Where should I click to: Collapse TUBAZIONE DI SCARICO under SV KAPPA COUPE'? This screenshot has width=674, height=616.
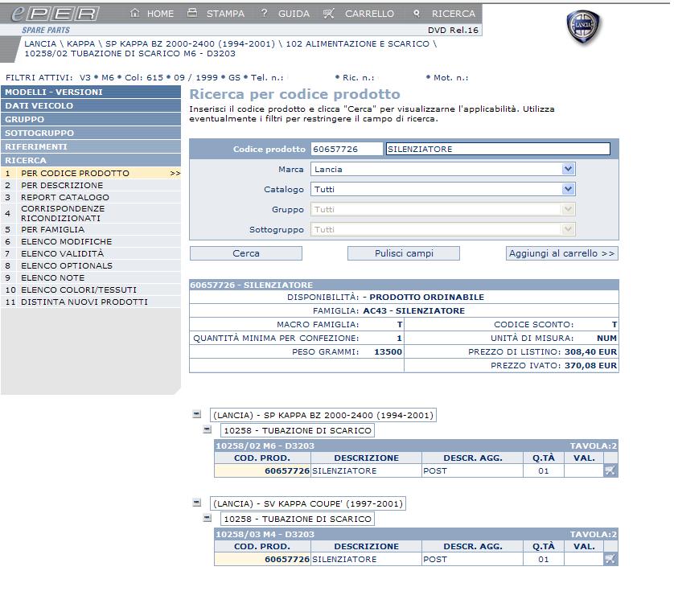208,518
